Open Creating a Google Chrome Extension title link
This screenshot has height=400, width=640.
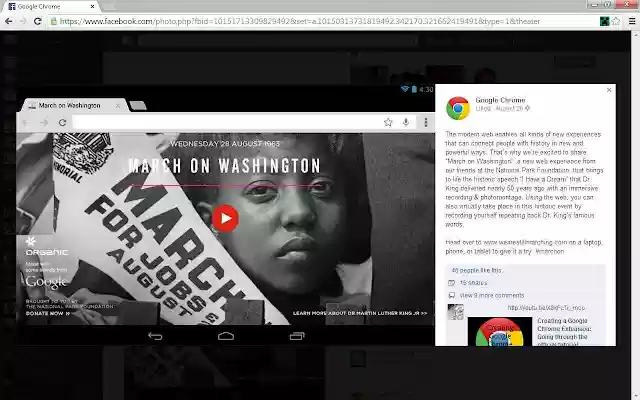[x=564, y=332]
